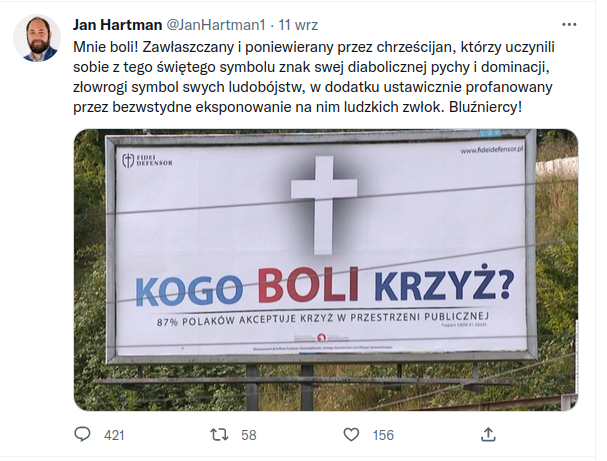Click the 156 likes count
Screen dimensions: 607x461
point(383,435)
